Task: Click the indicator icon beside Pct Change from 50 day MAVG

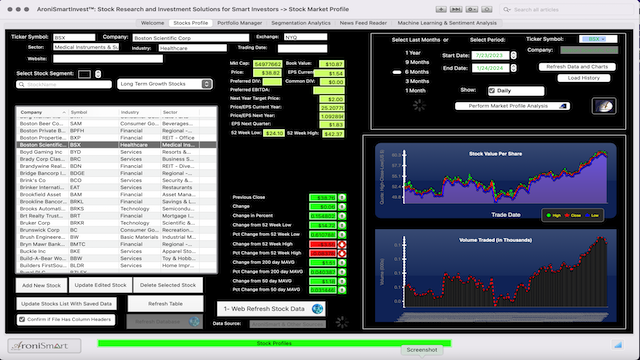Action: point(342,290)
